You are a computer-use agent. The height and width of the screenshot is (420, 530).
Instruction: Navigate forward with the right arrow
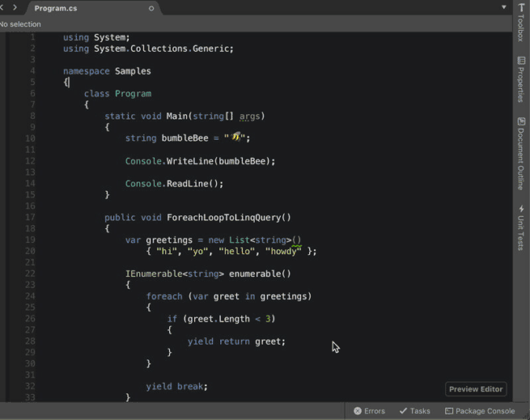15,8
